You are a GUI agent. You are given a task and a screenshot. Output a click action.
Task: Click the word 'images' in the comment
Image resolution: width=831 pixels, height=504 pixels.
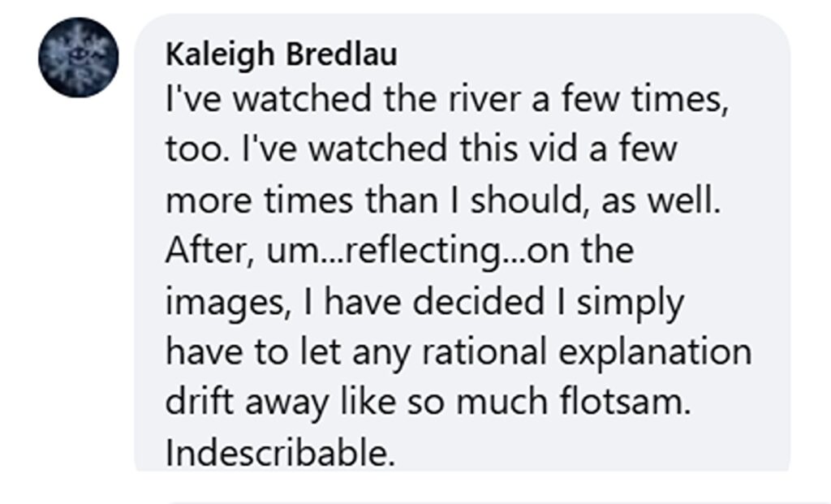221,303
